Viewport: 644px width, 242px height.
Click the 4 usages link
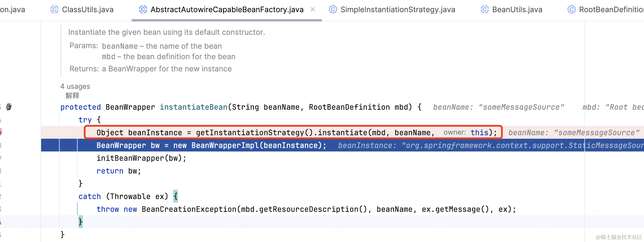click(x=75, y=86)
